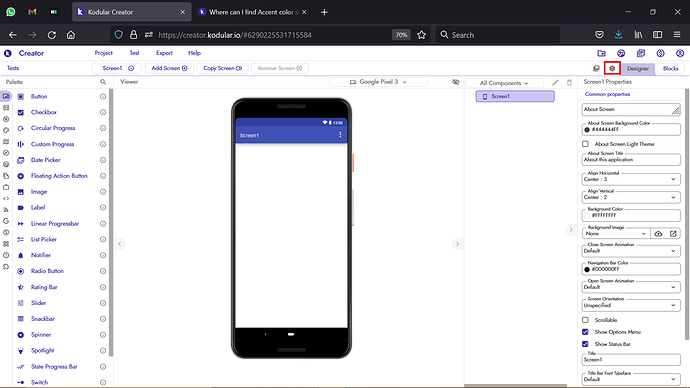This screenshot has width=690, height=388.
Task: Bookmark this page with star icon
Action: 422,35
